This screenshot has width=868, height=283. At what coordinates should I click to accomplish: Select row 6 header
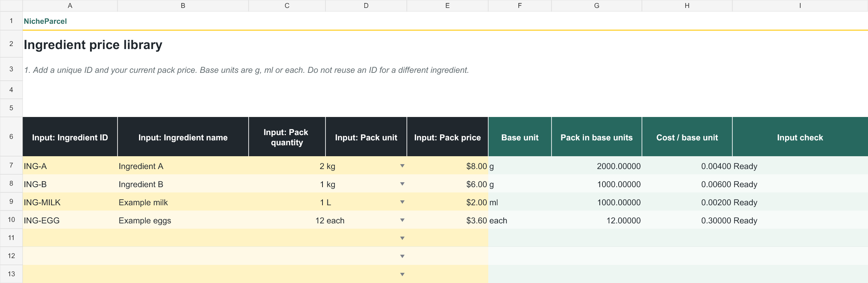point(11,137)
